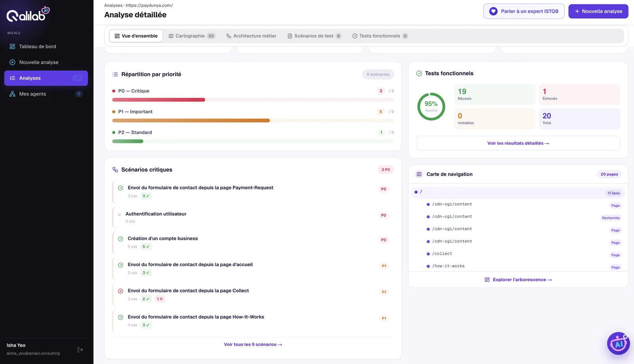Open Voir les résultats détaillés

click(x=518, y=143)
